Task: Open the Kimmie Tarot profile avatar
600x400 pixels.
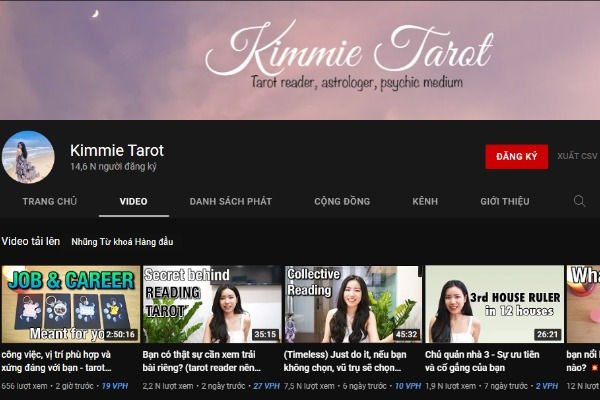Action: pos(28,157)
